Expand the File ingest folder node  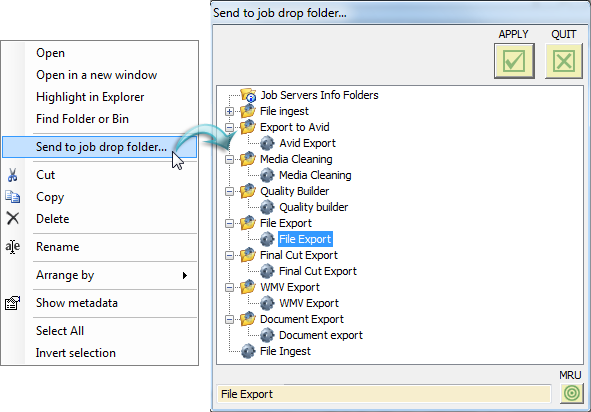tap(229, 112)
